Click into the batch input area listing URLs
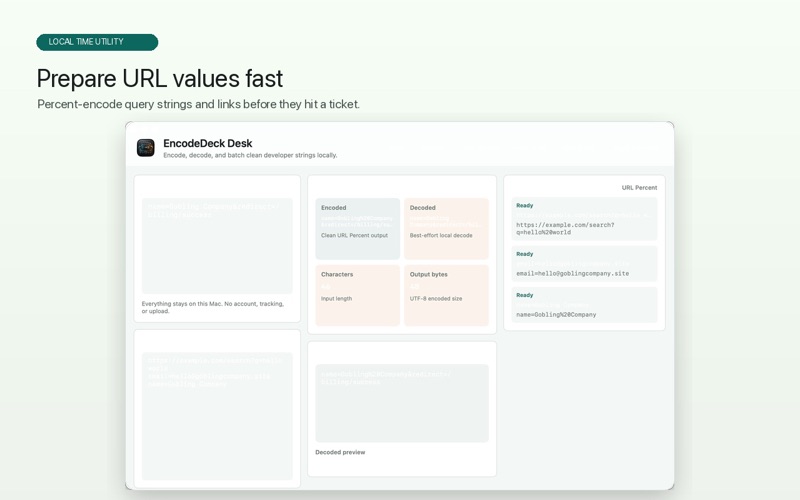This screenshot has width=800, height=500. tap(217, 416)
